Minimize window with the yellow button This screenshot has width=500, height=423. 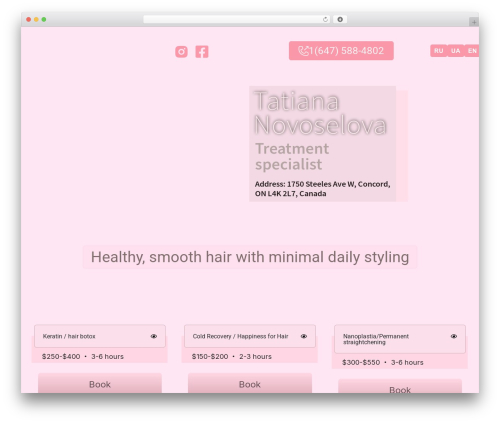coord(36,20)
